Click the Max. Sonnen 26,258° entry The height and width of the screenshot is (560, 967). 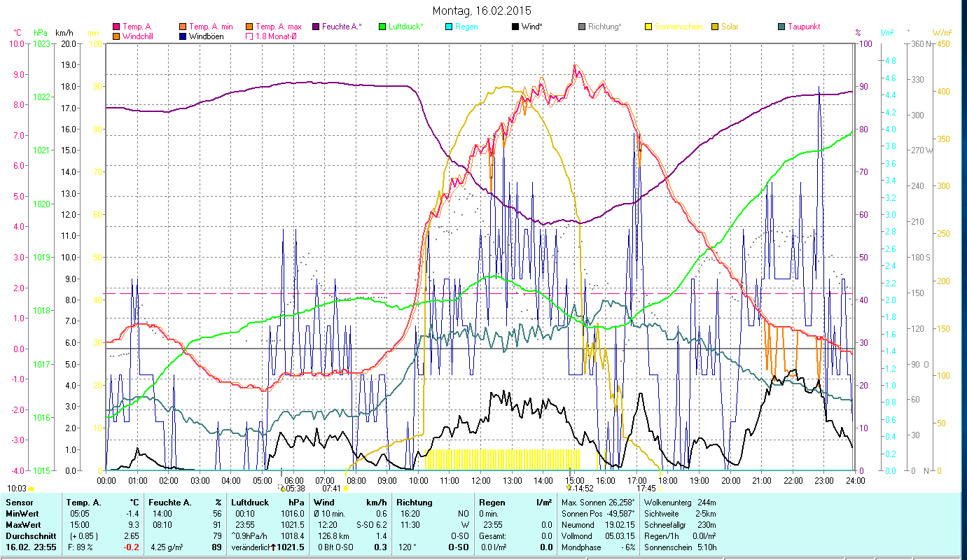599,503
